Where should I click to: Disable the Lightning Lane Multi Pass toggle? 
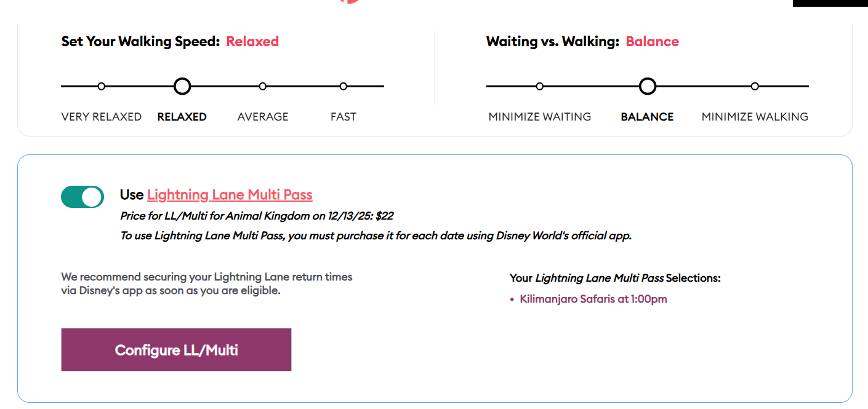pyautogui.click(x=82, y=197)
